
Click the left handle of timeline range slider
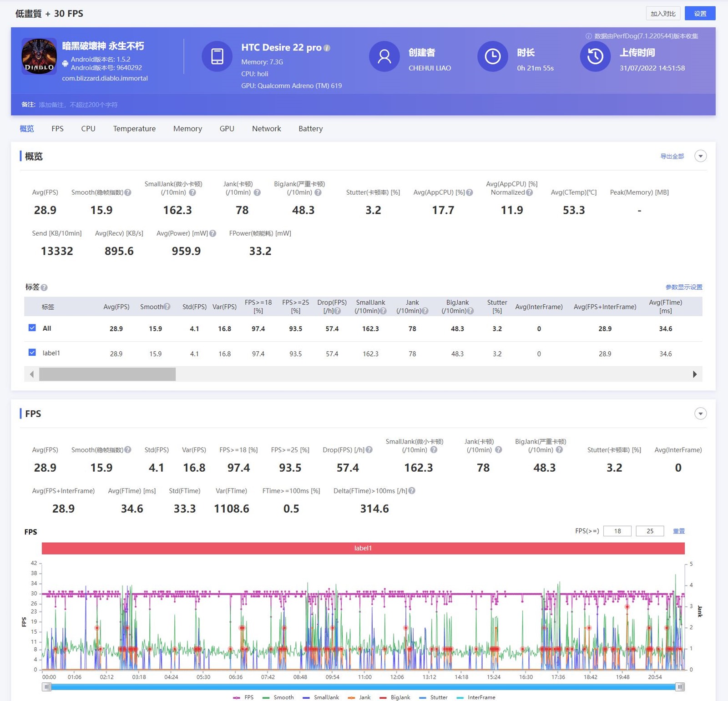(46, 687)
